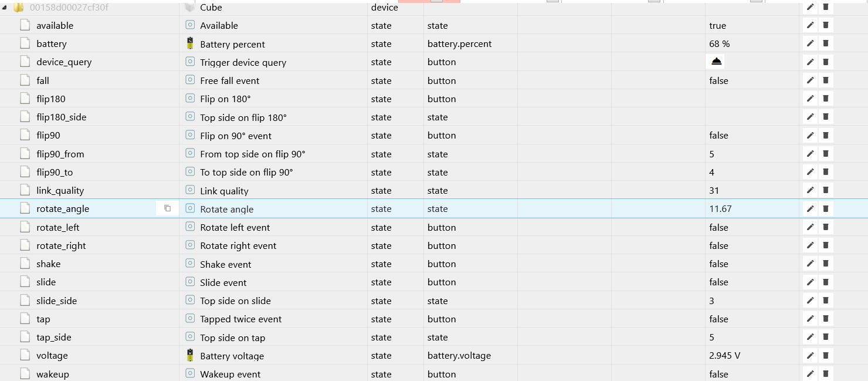
Task: Copy the rotate_angle object ID
Action: tap(167, 208)
